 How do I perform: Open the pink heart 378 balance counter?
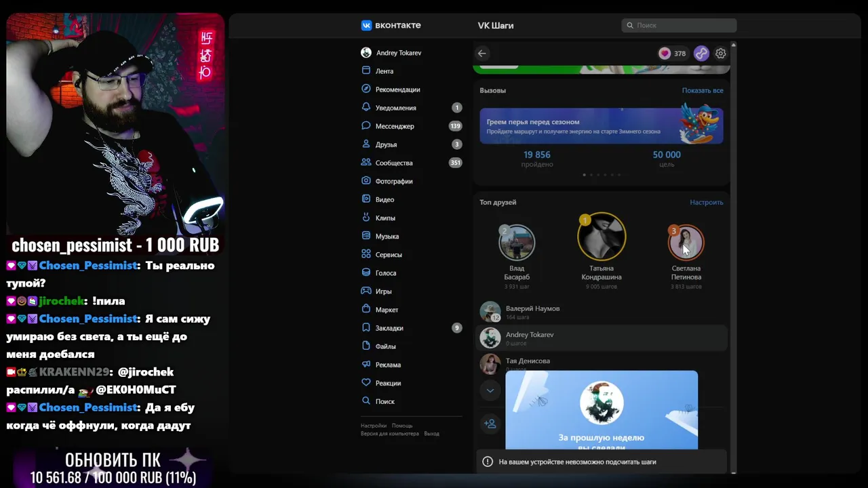(673, 53)
